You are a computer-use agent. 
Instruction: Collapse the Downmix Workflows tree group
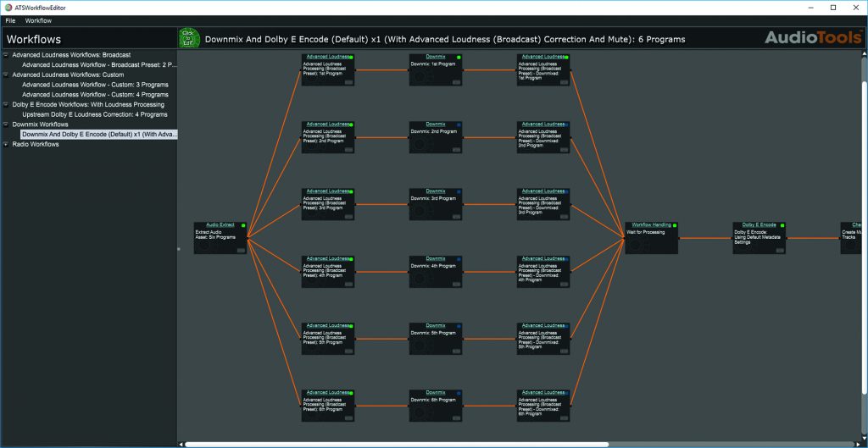(x=6, y=124)
